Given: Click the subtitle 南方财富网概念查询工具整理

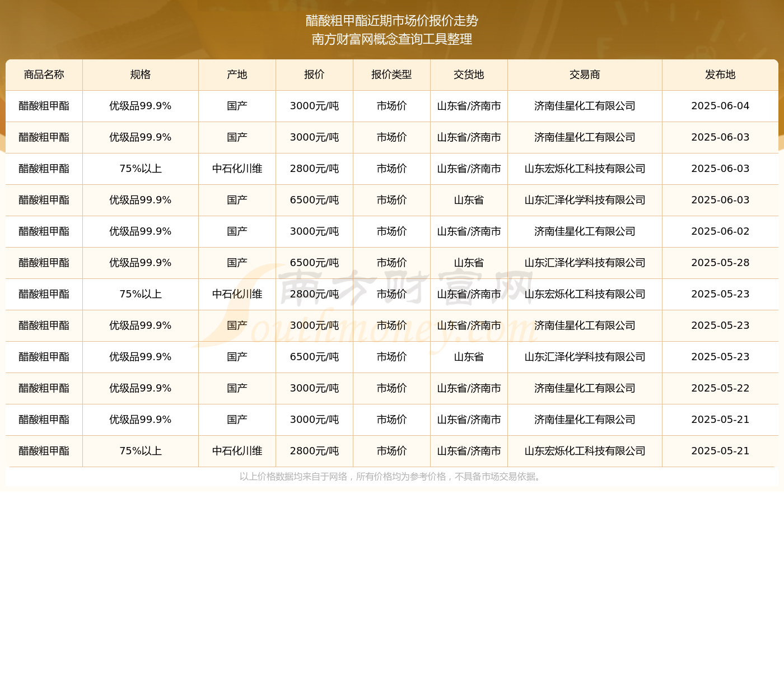Looking at the screenshot, I should 392,39.
